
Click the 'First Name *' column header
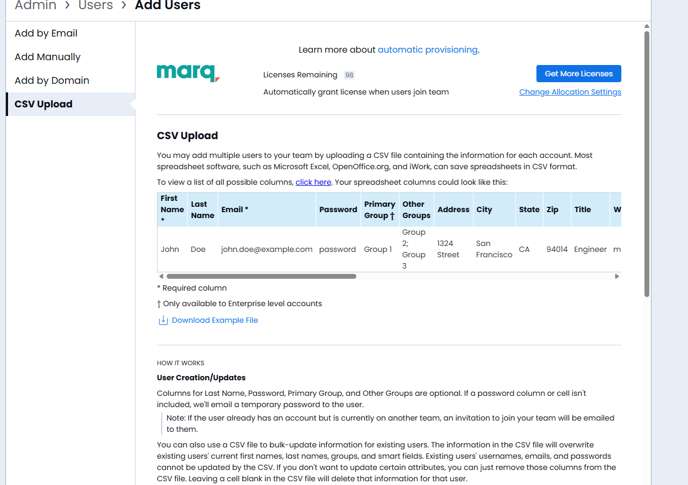point(172,209)
